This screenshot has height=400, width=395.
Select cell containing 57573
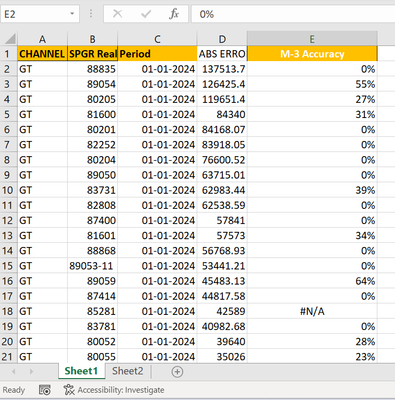[x=222, y=236]
